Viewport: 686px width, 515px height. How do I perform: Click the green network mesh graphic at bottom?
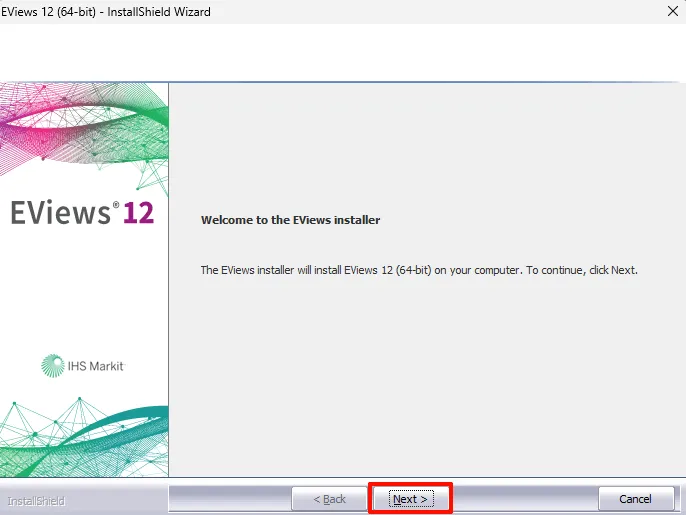coord(83,438)
